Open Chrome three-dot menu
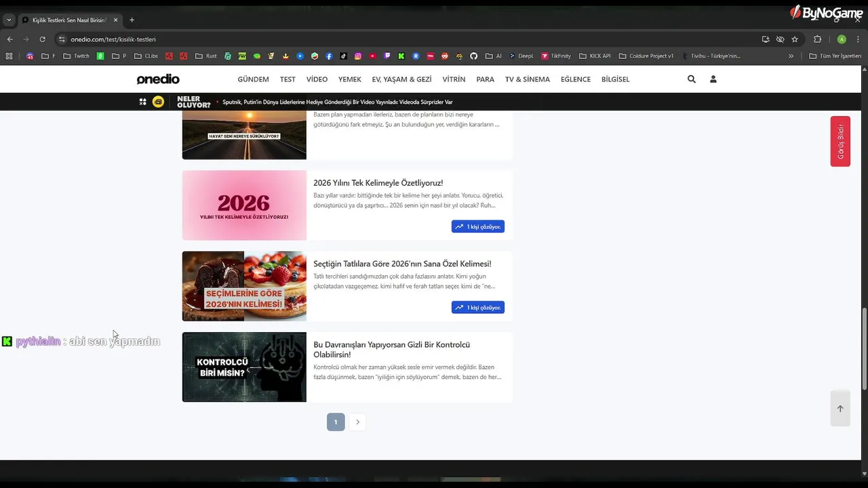 858,39
